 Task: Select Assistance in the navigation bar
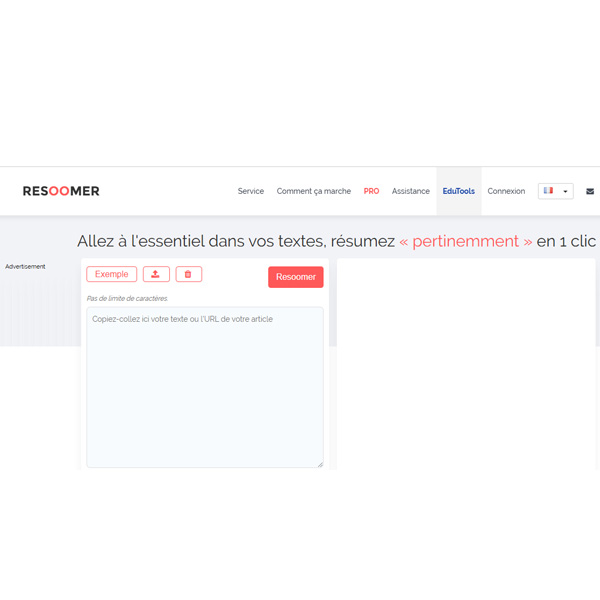410,191
